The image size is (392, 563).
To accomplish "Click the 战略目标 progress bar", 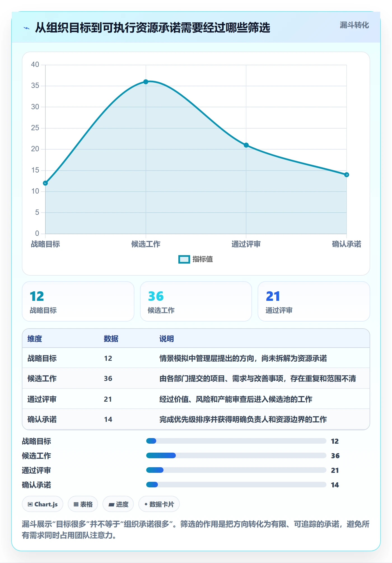I will [x=236, y=441].
